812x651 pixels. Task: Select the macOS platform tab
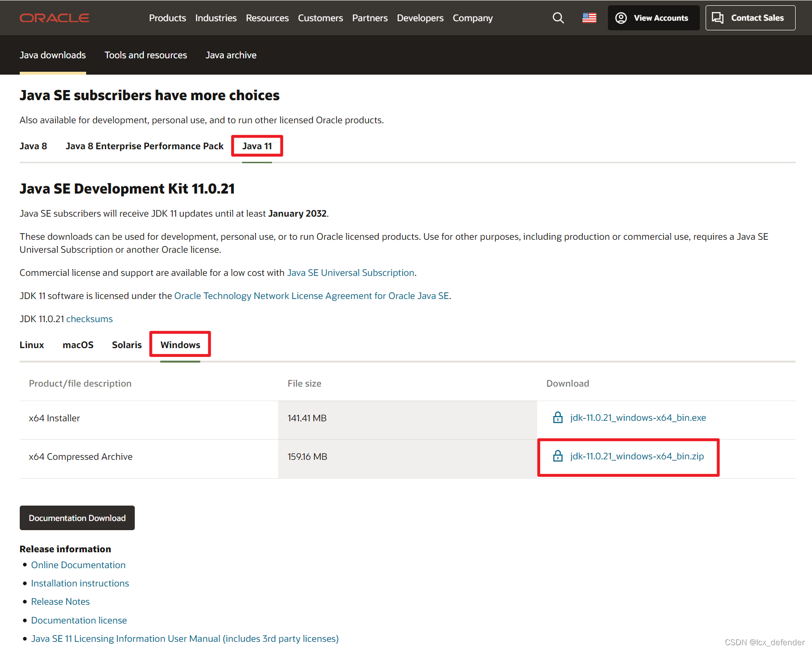pyautogui.click(x=78, y=345)
